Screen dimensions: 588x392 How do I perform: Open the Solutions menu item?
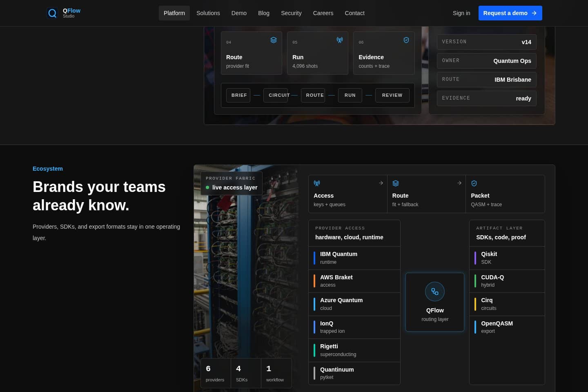(208, 13)
